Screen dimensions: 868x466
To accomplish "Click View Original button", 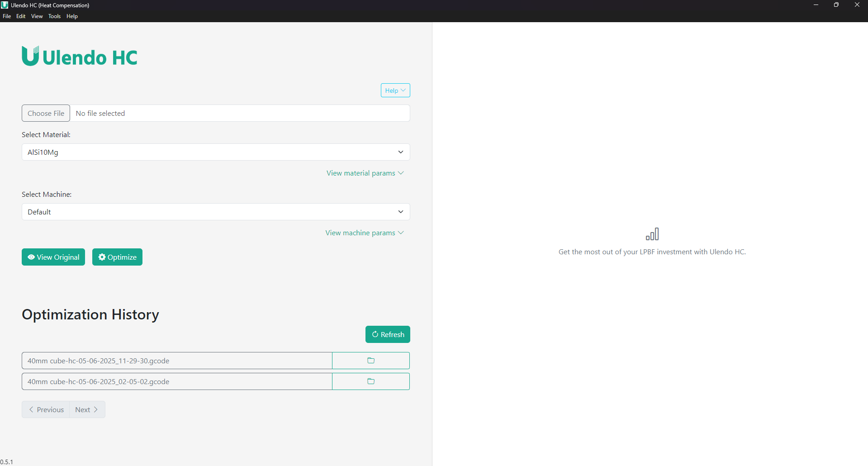I will pyautogui.click(x=53, y=257).
